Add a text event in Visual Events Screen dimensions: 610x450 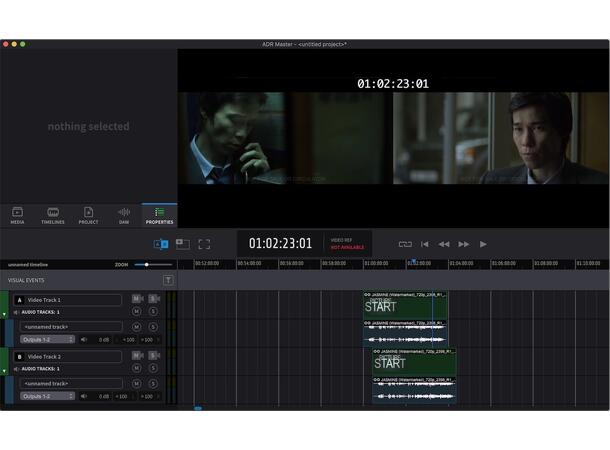[x=168, y=280]
